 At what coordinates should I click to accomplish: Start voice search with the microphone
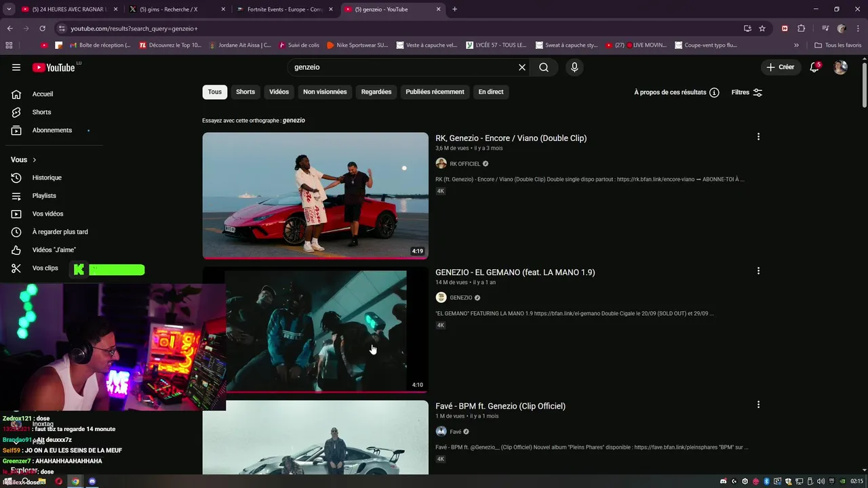(x=574, y=67)
